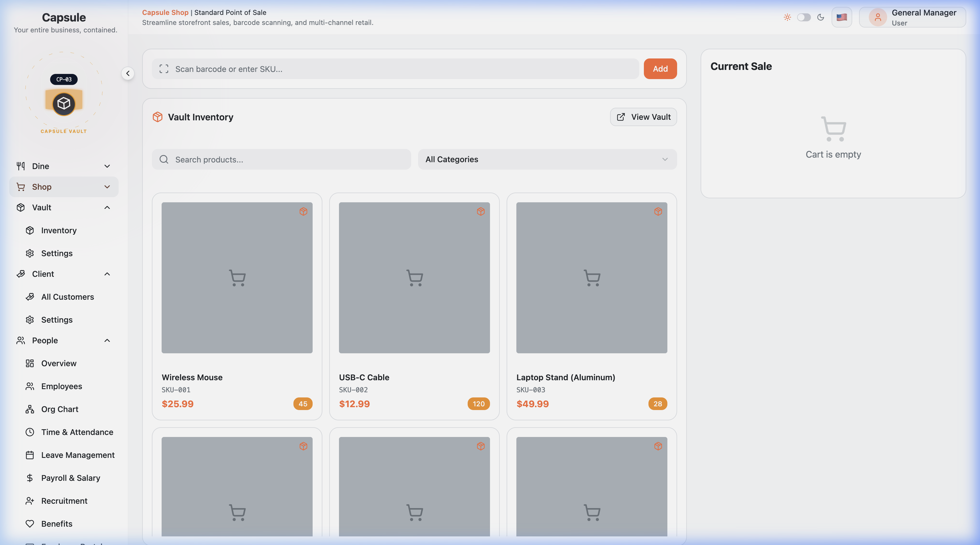Viewport: 980px width, 545px height.
Task: Collapse the People section chevron
Action: (x=107, y=340)
